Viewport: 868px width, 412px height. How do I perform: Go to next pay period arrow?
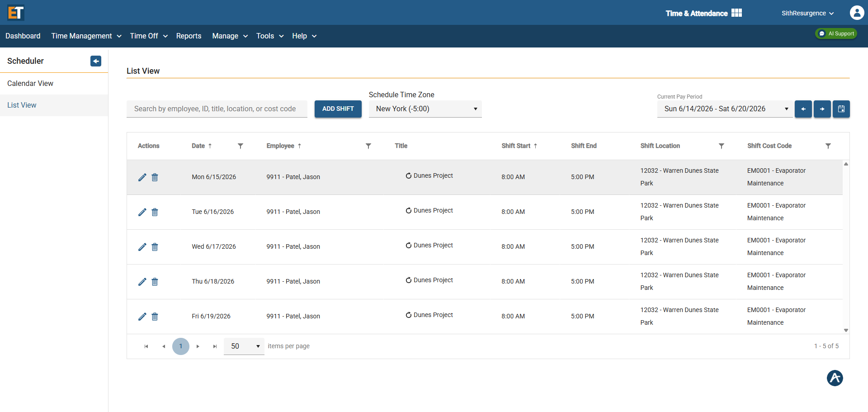(x=822, y=109)
